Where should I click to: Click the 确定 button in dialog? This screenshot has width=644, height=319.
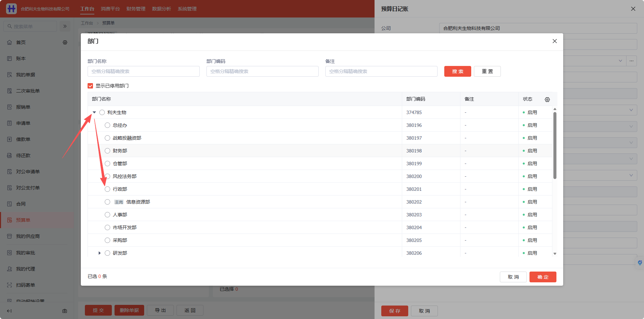543,277
